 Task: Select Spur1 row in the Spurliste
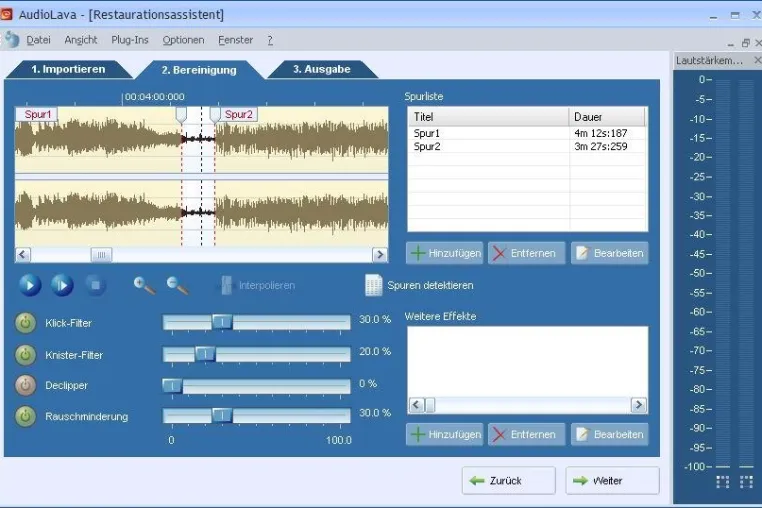pyautogui.click(x=527, y=133)
